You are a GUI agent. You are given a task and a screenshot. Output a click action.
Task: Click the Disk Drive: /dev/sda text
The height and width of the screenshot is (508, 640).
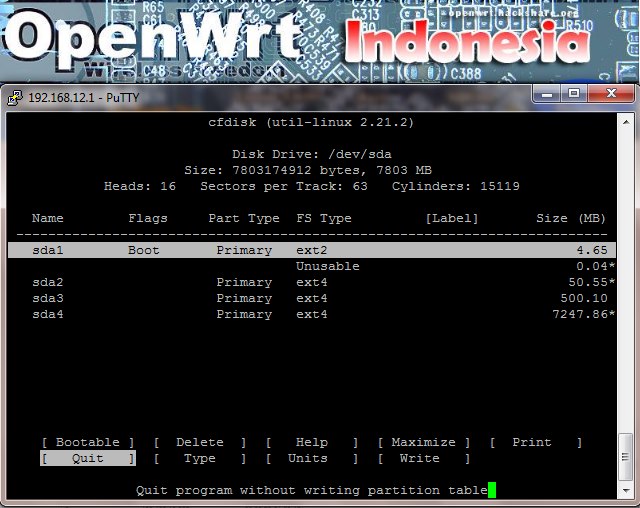pyautogui.click(x=312, y=154)
